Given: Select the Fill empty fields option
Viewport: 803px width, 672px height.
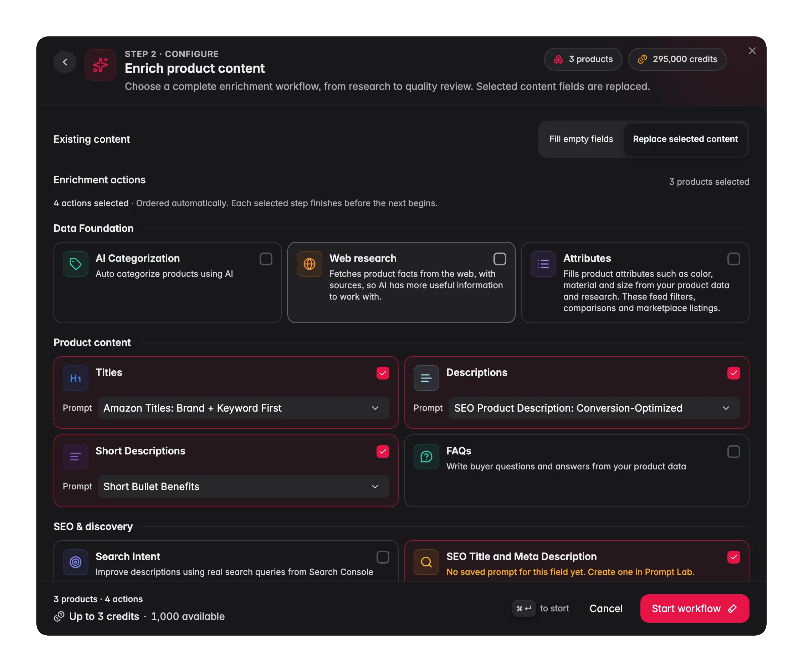Looking at the screenshot, I should click(x=581, y=139).
